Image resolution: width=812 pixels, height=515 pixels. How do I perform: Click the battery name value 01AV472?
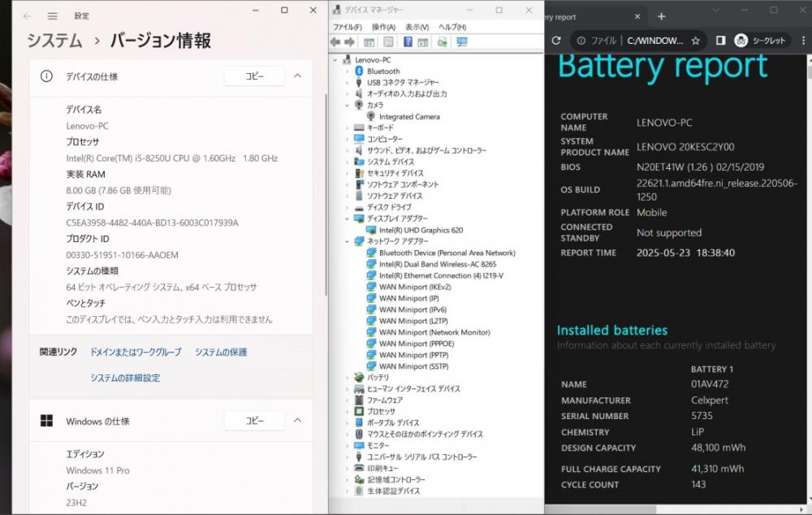(x=710, y=384)
